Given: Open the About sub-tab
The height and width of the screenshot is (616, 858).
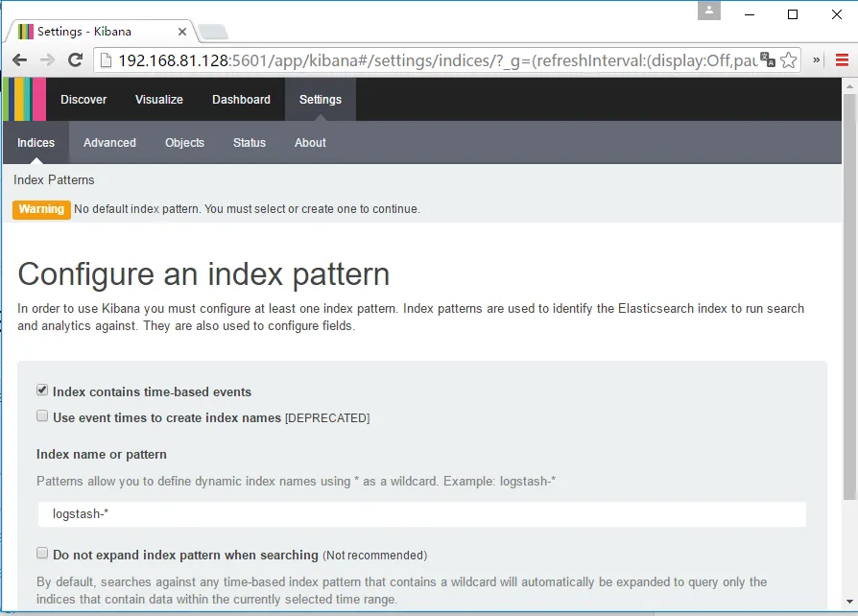Looking at the screenshot, I should click(x=310, y=143).
